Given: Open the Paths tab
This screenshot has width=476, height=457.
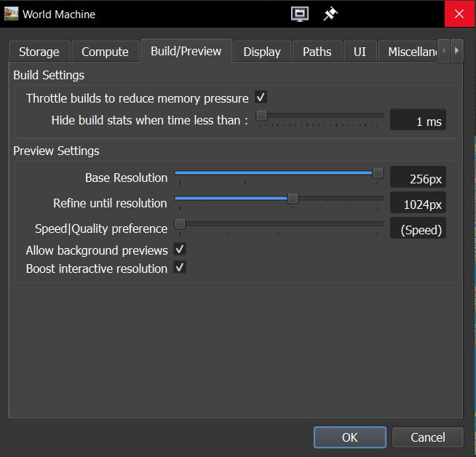Looking at the screenshot, I should pos(317,52).
